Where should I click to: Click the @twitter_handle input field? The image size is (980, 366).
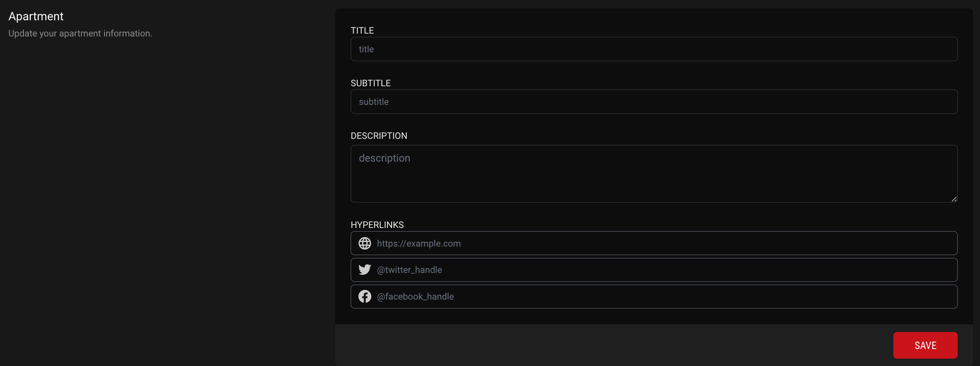(x=654, y=270)
